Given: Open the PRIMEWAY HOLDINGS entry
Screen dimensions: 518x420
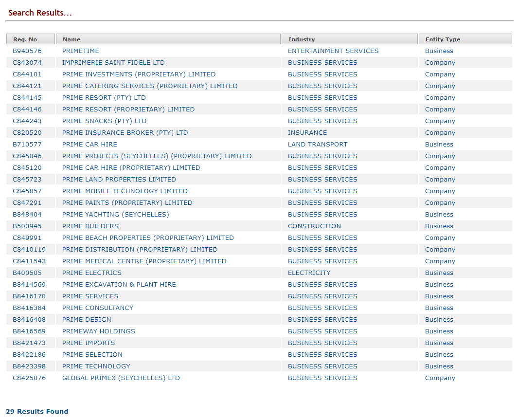Looking at the screenshot, I should pos(98,331).
